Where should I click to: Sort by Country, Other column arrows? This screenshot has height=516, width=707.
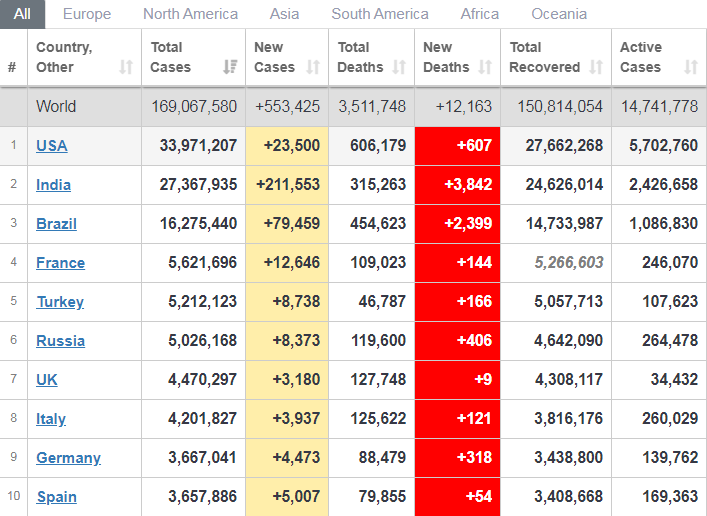pyautogui.click(x=126, y=67)
